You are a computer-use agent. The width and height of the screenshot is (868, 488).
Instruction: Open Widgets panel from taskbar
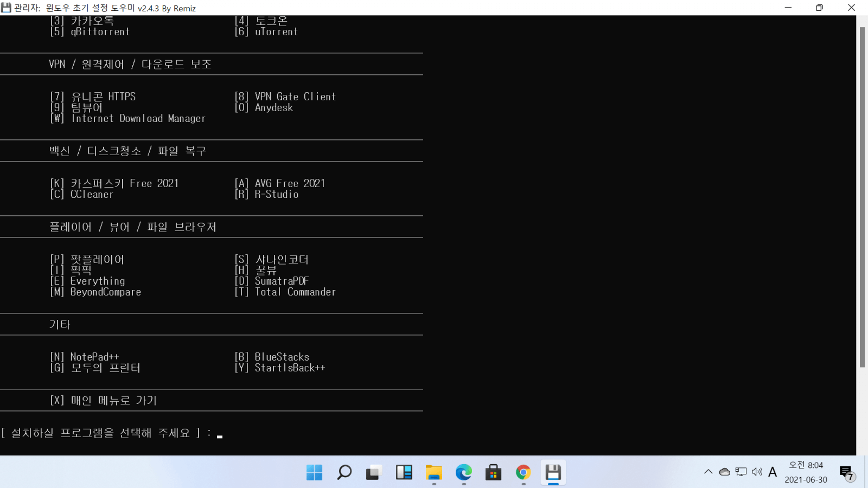[x=404, y=472]
